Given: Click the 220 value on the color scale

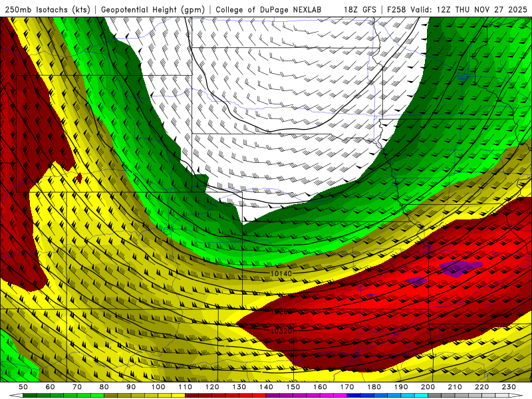Looking at the screenshot, I should (x=482, y=387).
